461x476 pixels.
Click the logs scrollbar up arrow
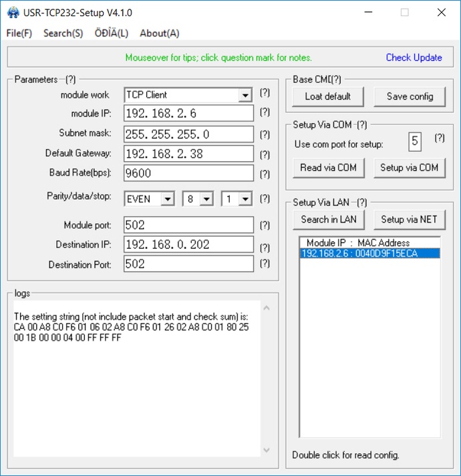click(267, 308)
